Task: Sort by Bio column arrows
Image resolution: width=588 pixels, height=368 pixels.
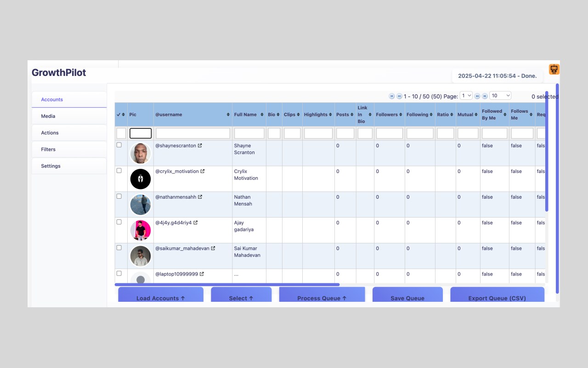Action: 278,115
